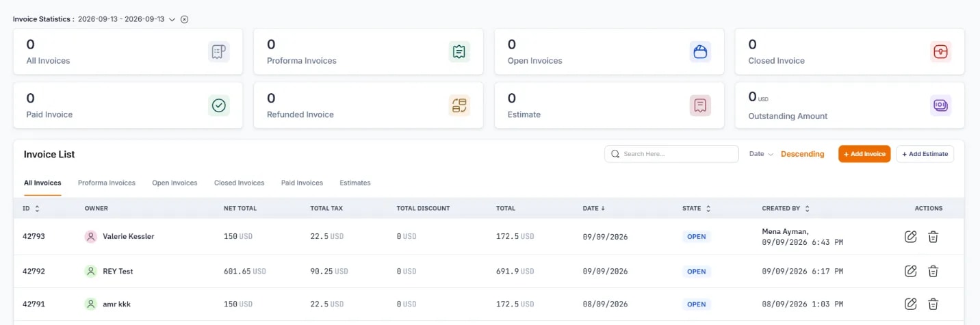Screen dimensions: 980x325
Task: Click the All Invoices receipt icon
Action: pos(219,51)
